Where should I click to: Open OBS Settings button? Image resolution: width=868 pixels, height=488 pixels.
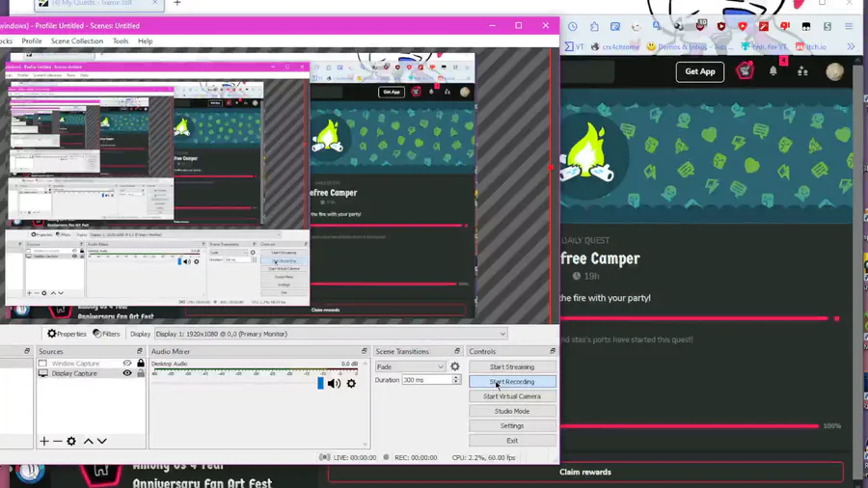pyautogui.click(x=512, y=426)
